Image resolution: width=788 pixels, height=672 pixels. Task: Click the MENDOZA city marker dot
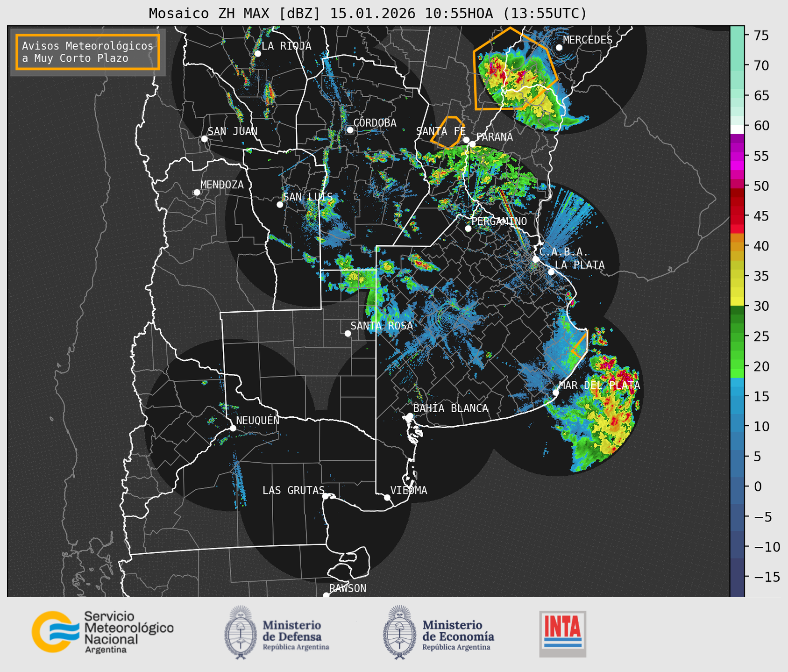click(x=197, y=193)
